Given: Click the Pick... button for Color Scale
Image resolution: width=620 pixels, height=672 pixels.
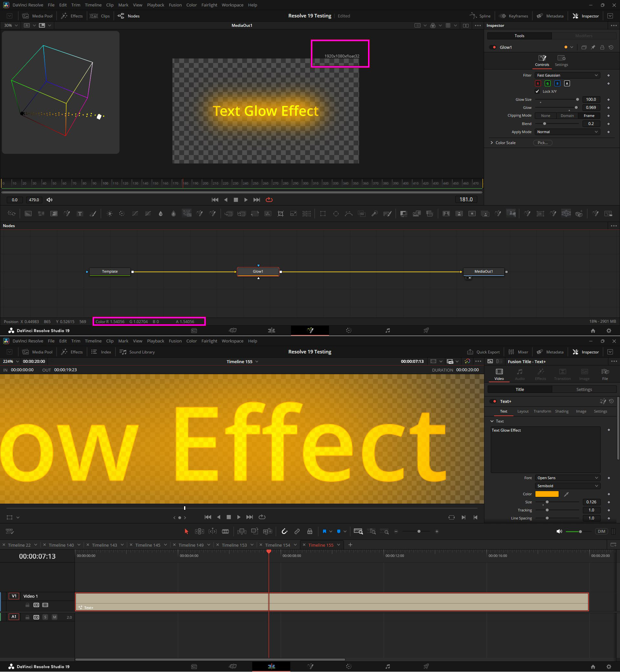Looking at the screenshot, I should pyautogui.click(x=542, y=143).
